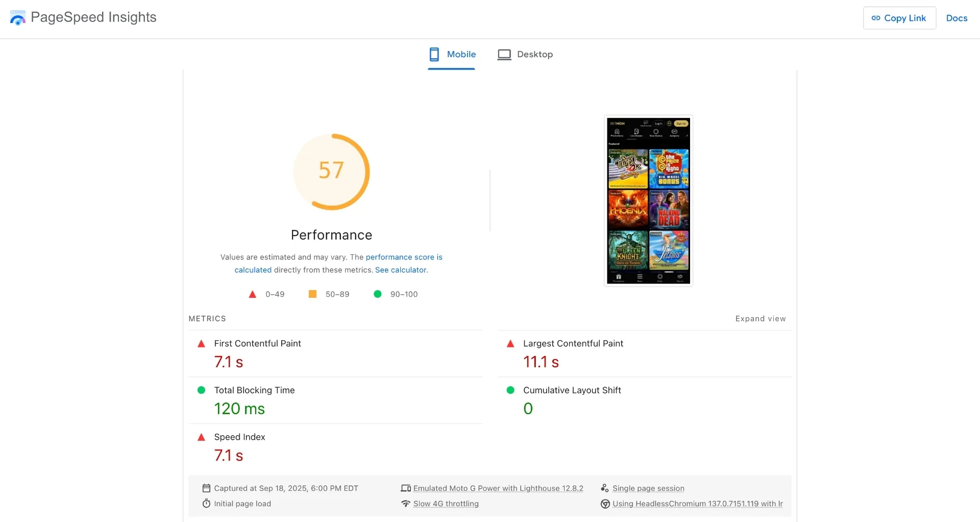Click Emulated Moto G Power with Lighthouse text
This screenshot has height=522, width=980.
point(498,488)
